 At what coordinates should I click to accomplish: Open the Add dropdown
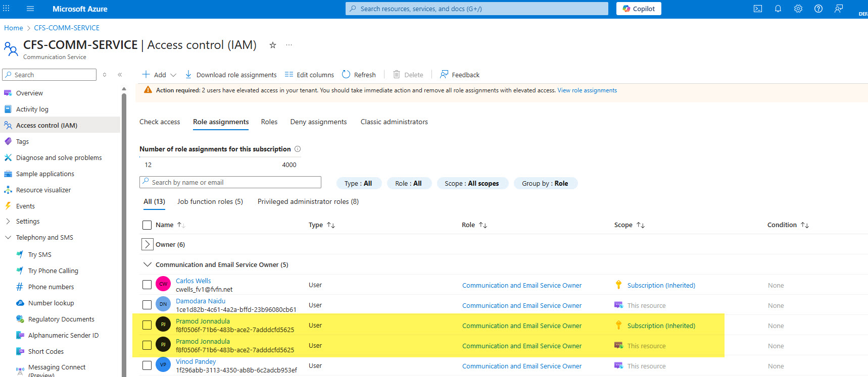(x=159, y=75)
